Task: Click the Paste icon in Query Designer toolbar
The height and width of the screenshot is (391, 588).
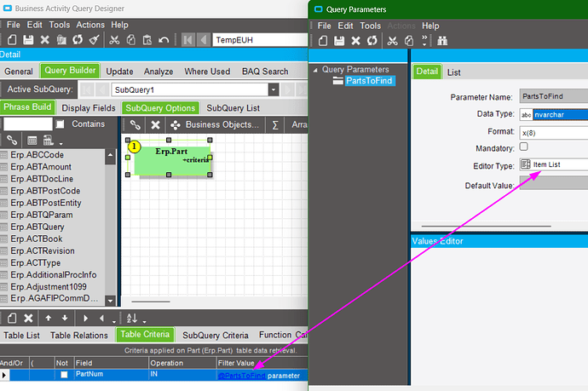Action: pos(147,40)
